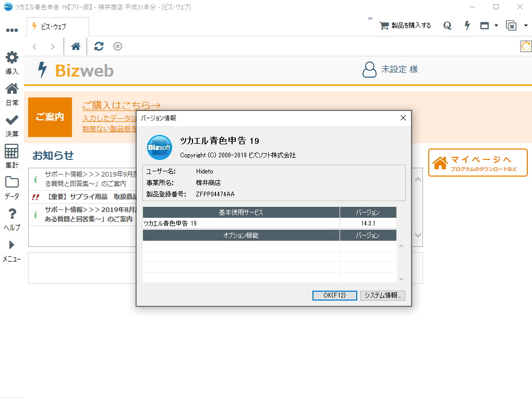Screen dimensions: 532x398
Task: Open the ご購入はこちら→ link
Action: point(121,105)
